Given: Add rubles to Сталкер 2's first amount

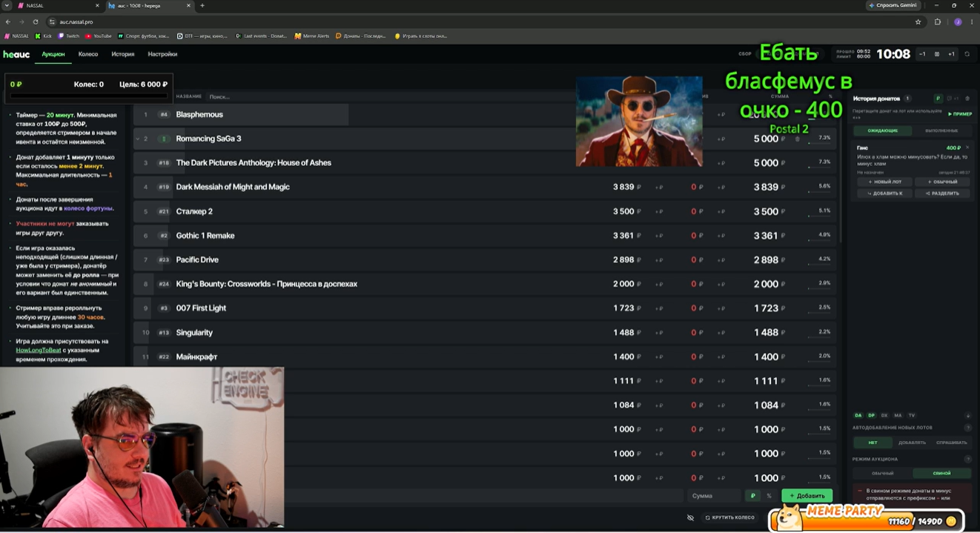Looking at the screenshot, I should [659, 212].
